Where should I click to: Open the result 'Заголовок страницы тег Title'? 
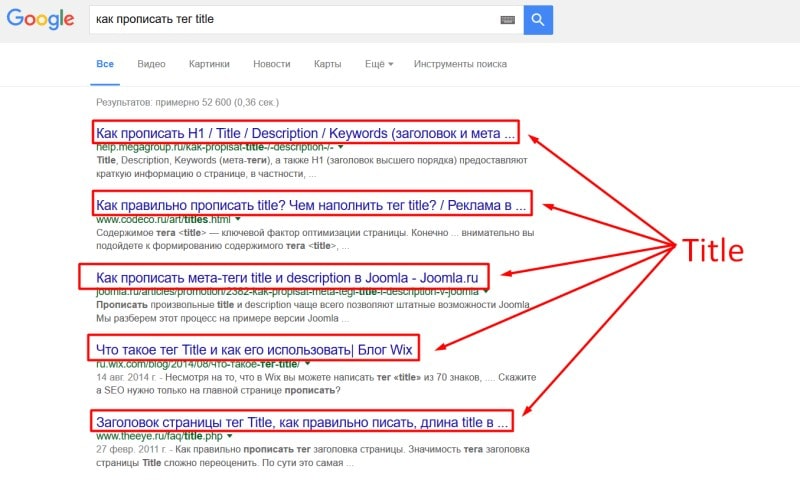tap(303, 421)
